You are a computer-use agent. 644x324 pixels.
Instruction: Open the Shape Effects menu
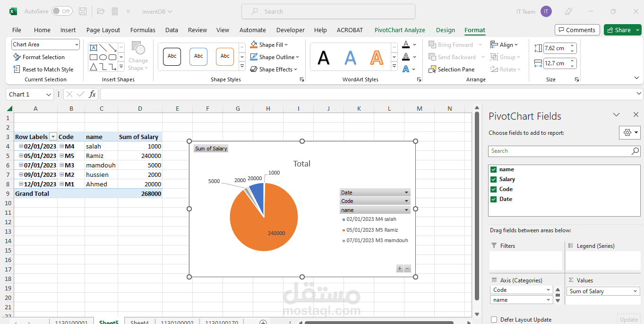pyautogui.click(x=274, y=69)
